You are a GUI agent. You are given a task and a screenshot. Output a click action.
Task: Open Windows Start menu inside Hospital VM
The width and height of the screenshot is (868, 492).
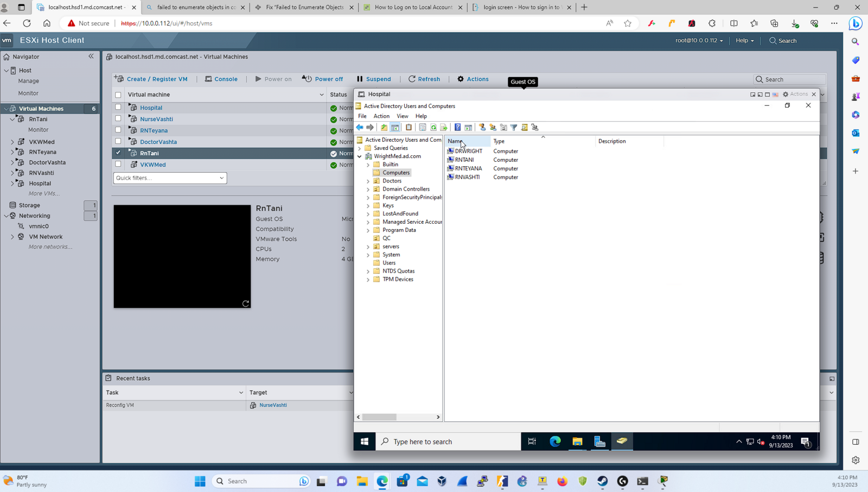[x=365, y=441]
